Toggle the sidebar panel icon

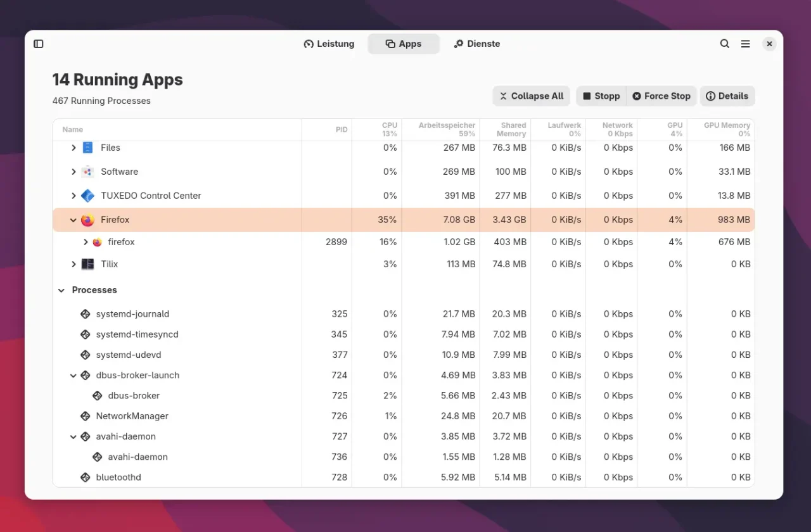pos(39,44)
